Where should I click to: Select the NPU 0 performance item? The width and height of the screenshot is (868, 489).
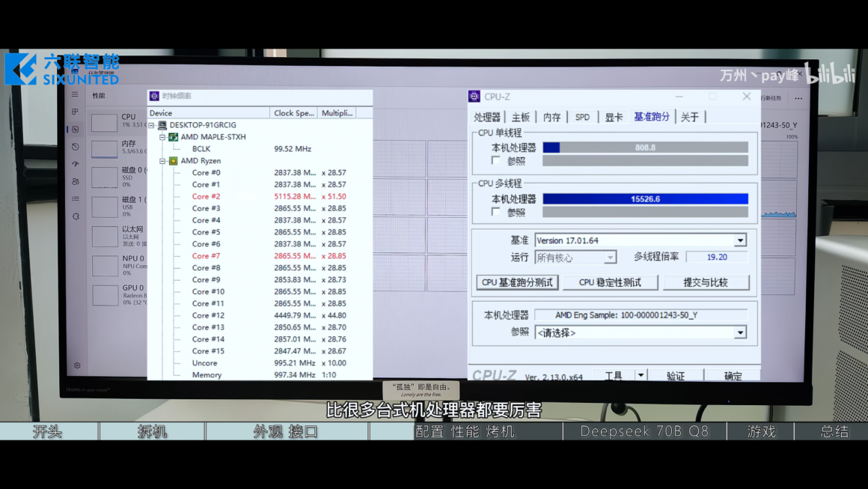[119, 265]
